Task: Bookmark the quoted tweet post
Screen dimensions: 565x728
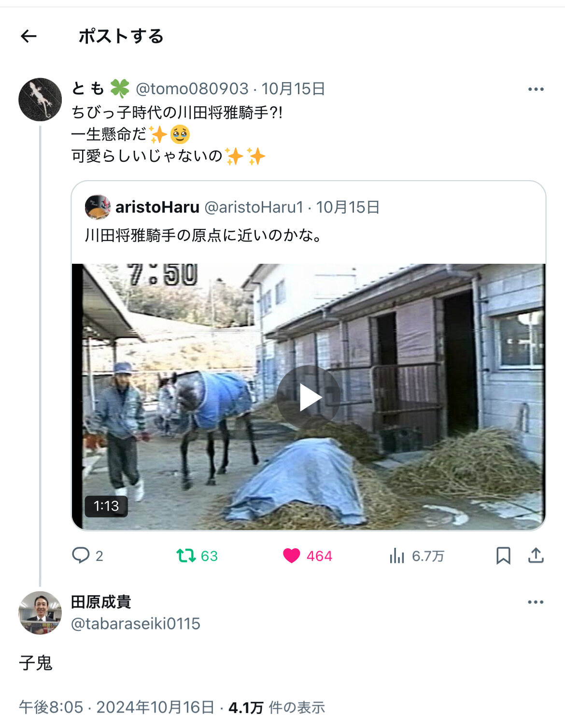Action: (x=503, y=556)
